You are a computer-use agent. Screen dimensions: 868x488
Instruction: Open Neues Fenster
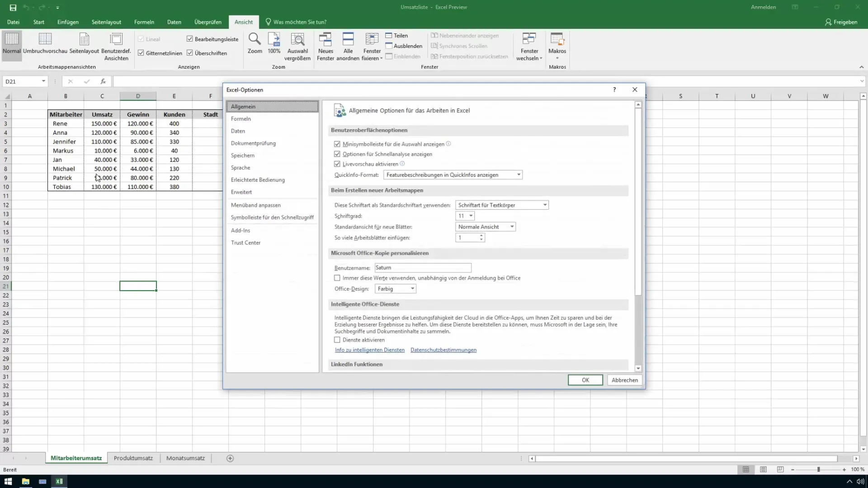coord(325,47)
